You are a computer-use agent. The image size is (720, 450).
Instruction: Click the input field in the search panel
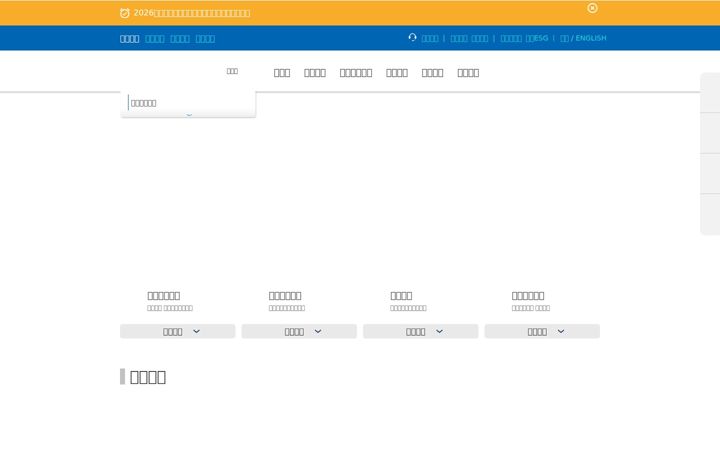coord(189,103)
